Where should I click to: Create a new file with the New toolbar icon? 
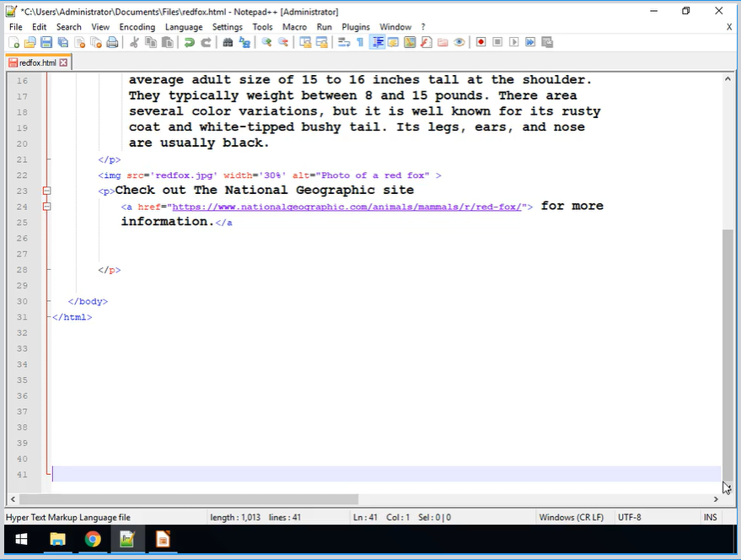coord(14,42)
